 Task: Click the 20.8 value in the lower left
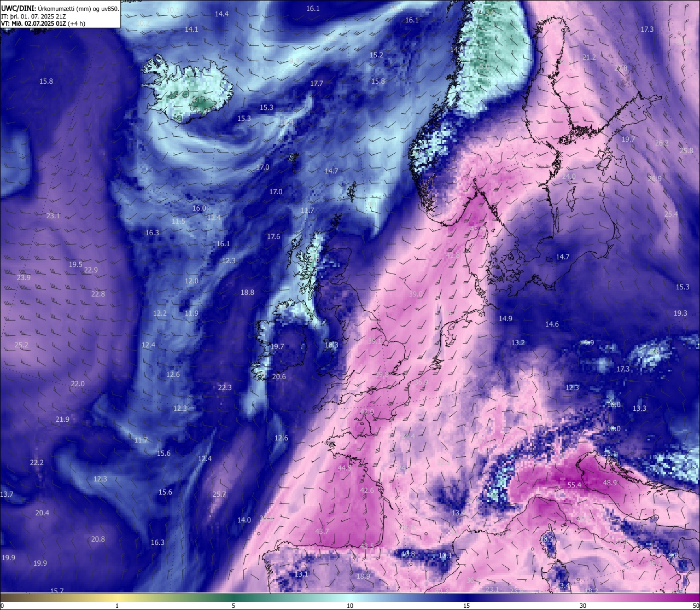[98, 539]
